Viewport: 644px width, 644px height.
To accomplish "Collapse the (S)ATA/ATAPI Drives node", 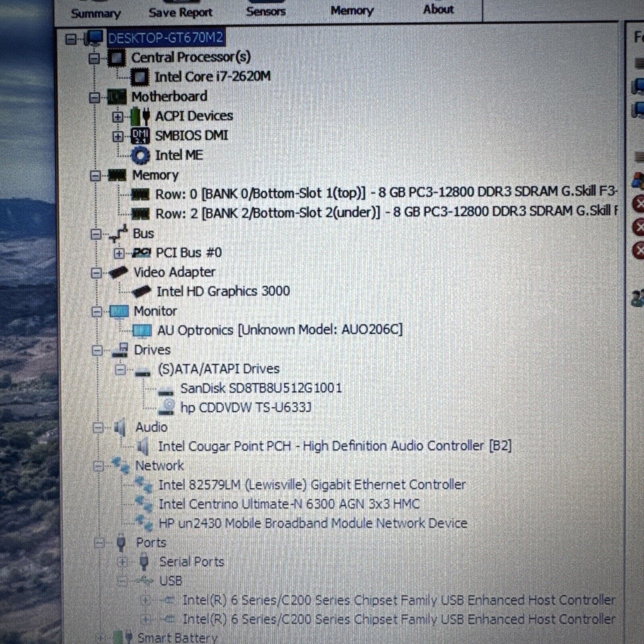I will (120, 369).
